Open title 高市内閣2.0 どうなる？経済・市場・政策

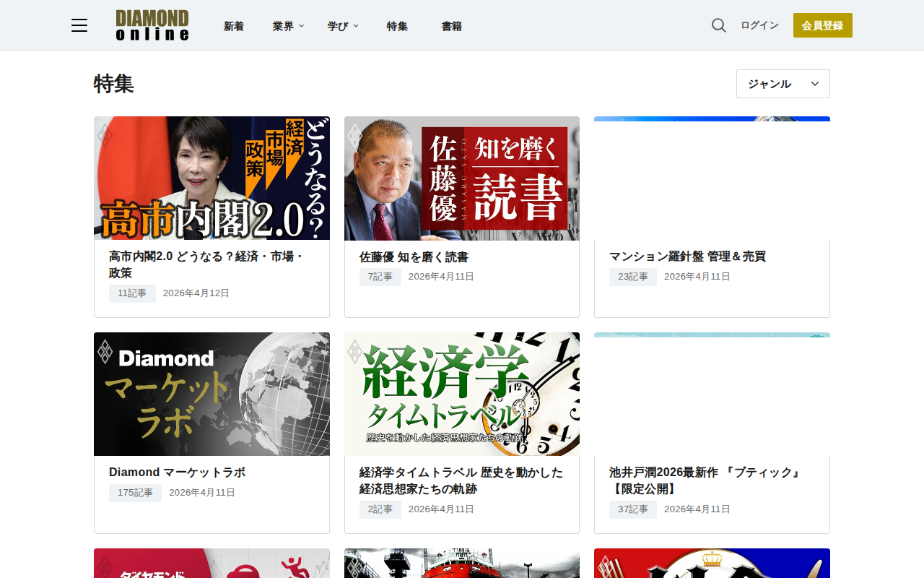[x=207, y=264]
